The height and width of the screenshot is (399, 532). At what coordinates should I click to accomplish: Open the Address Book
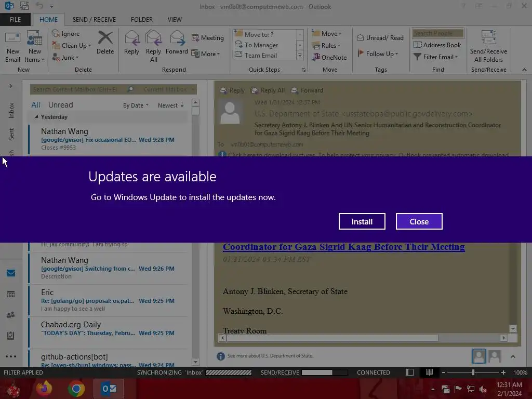437,45
